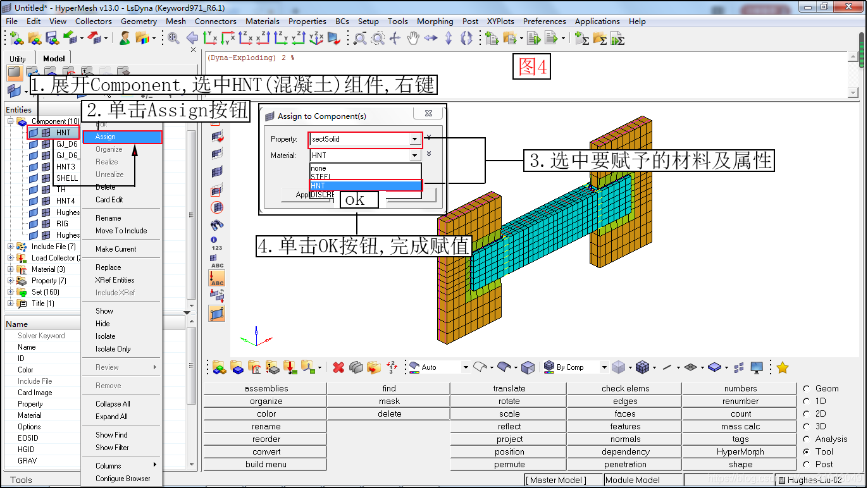868x490 pixels.
Task: Select the Post radio button
Action: 806,464
